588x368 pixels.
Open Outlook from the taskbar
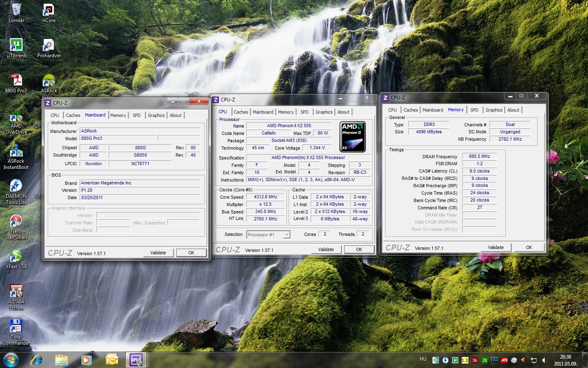(111, 360)
